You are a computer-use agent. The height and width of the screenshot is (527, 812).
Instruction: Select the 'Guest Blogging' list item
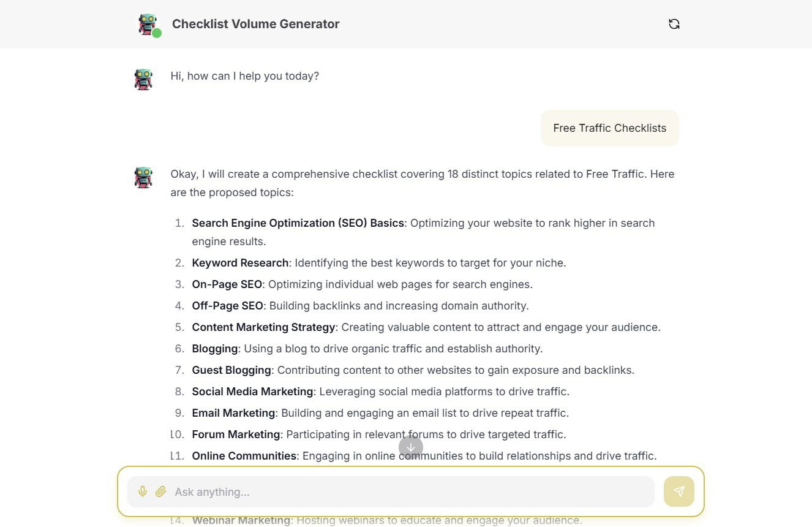413,370
